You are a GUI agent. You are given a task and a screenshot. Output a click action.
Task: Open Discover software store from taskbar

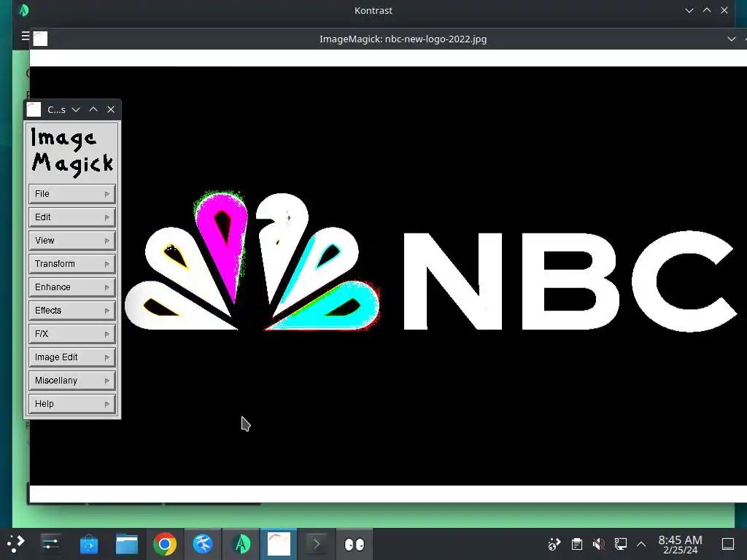click(x=88, y=544)
